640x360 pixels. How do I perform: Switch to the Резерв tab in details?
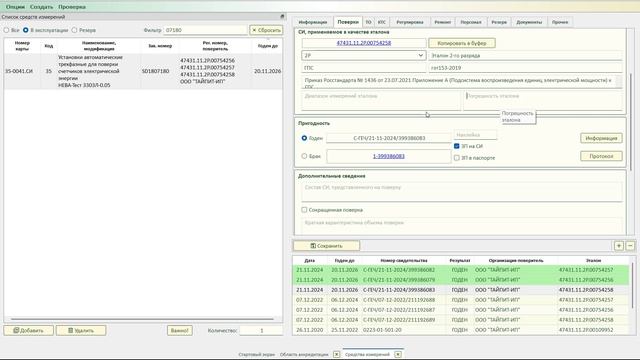pos(499,22)
